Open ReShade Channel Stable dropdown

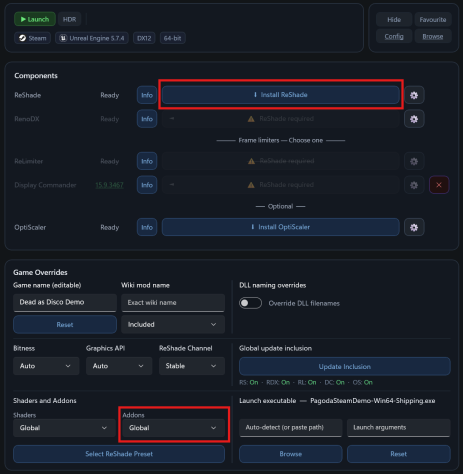pos(192,366)
